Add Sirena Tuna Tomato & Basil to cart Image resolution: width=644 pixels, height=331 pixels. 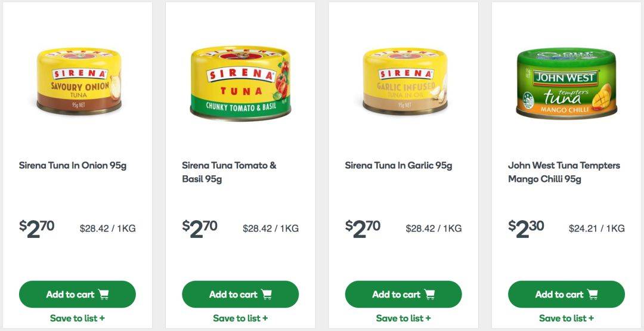click(x=240, y=295)
